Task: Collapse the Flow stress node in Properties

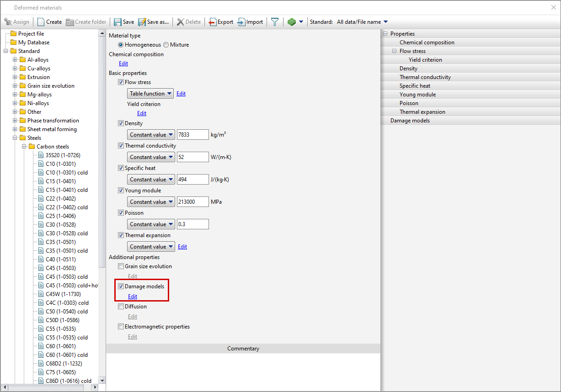Action: coord(394,51)
